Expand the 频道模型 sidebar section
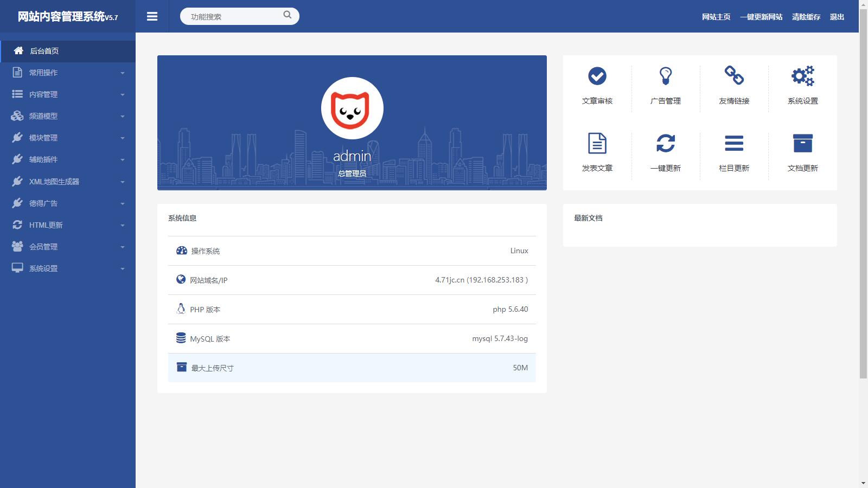Image resolution: width=868 pixels, height=488 pixels. coord(68,115)
